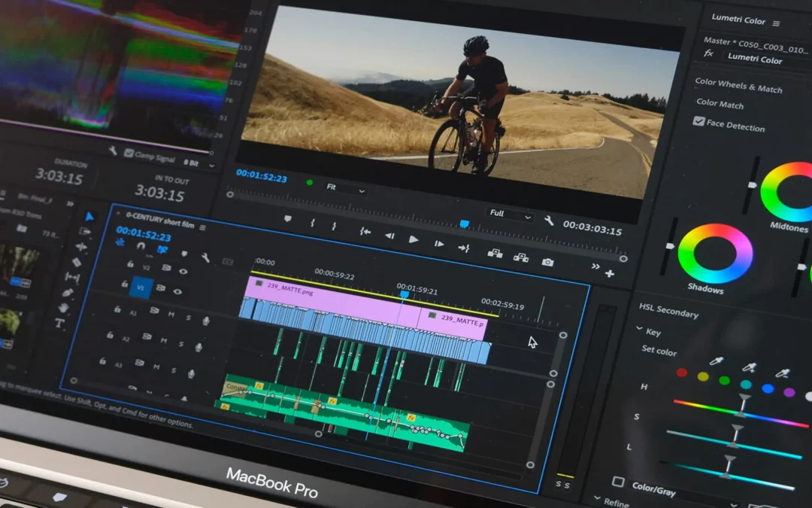Click the Lift button

[x=495, y=253]
